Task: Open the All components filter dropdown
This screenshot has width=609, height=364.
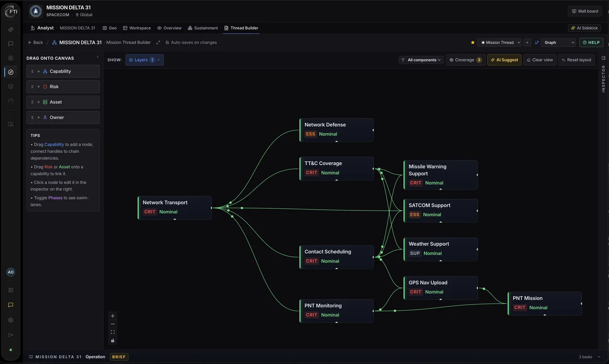Action: pyautogui.click(x=421, y=60)
